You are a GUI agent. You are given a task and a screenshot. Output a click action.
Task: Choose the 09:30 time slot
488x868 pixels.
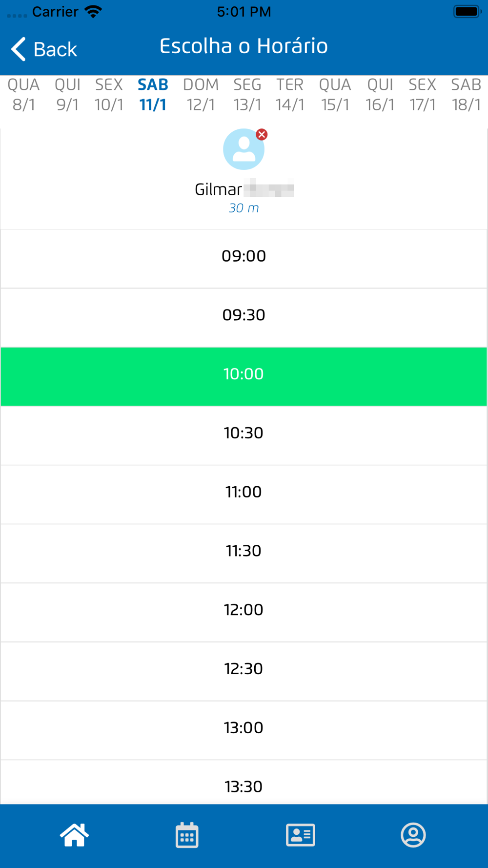tap(244, 315)
